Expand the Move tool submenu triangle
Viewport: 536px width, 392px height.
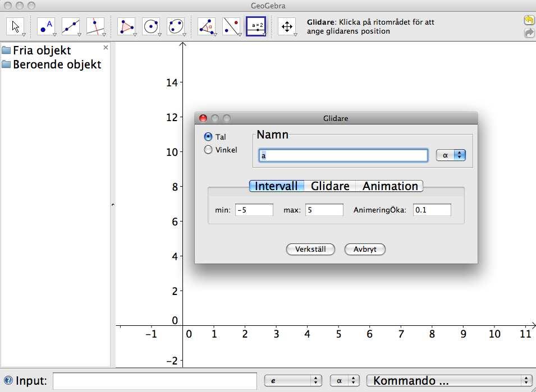coord(24,34)
